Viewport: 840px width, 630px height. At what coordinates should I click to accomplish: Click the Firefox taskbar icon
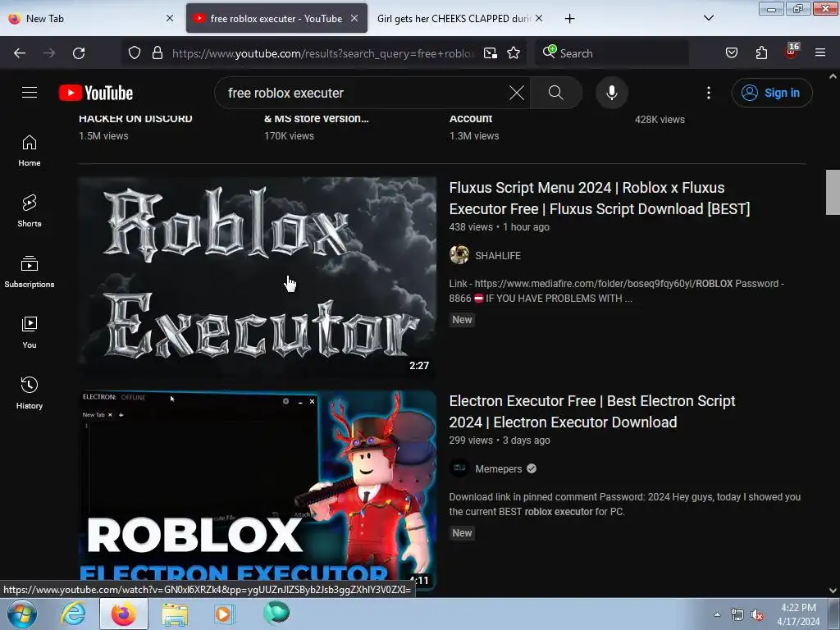123,614
